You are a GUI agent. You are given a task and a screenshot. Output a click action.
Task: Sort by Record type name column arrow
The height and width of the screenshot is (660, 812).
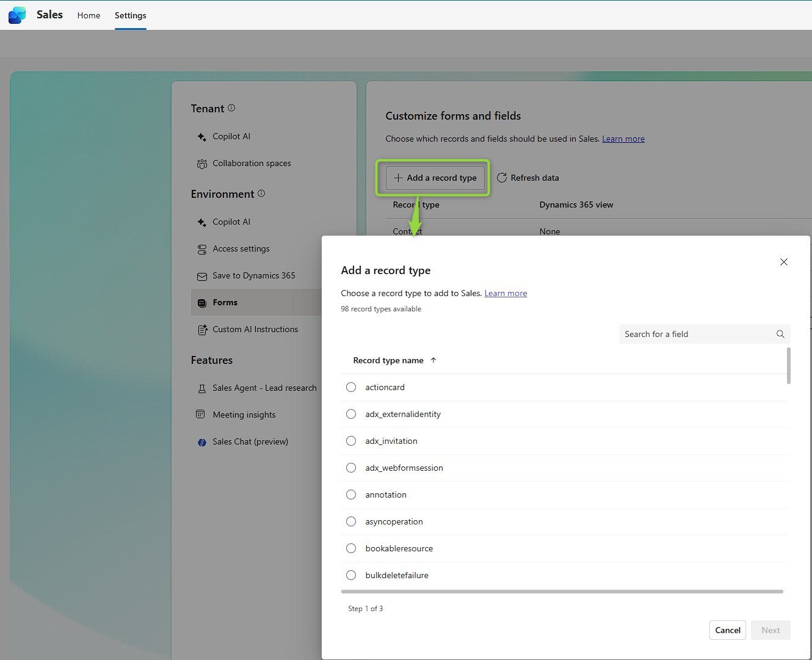433,360
